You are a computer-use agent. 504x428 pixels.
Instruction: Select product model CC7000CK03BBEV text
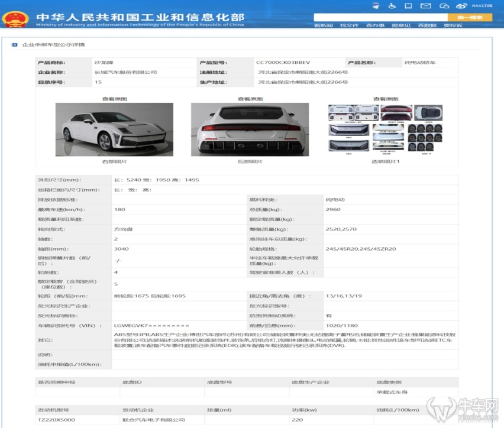pyautogui.click(x=283, y=63)
